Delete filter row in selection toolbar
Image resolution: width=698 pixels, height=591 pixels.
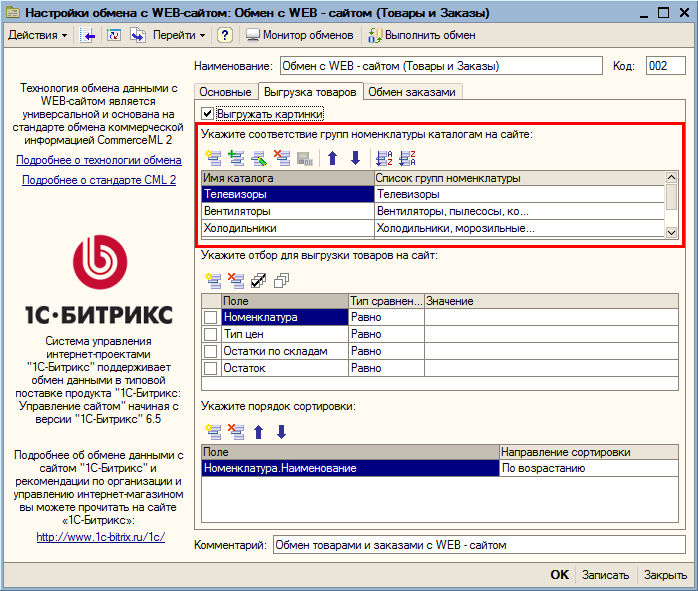[x=236, y=281]
